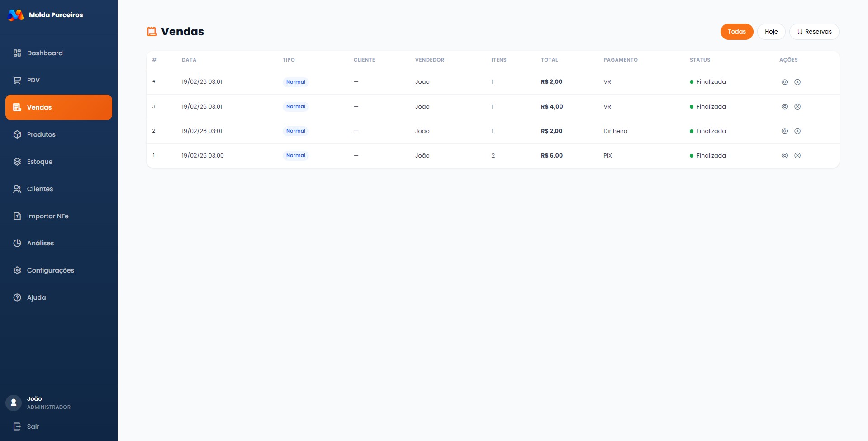Show all sales with Todas filter
868x441 pixels.
coord(736,32)
